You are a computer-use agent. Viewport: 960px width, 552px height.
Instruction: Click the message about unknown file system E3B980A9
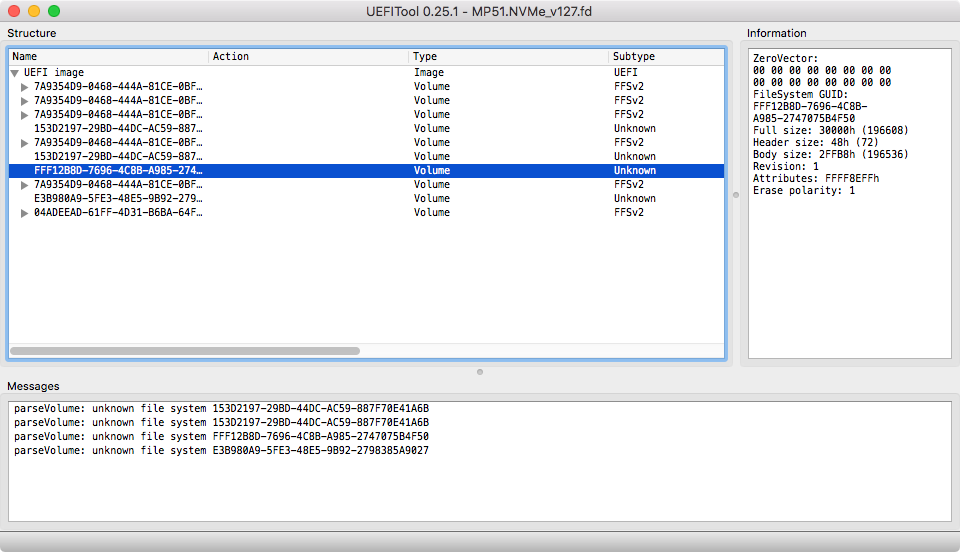click(x=222, y=450)
